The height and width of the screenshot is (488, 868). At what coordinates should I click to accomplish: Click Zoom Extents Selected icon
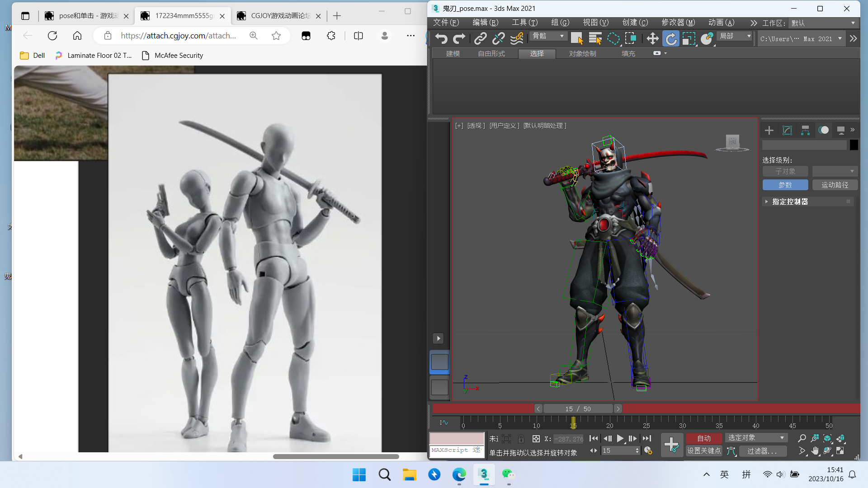pos(827,438)
